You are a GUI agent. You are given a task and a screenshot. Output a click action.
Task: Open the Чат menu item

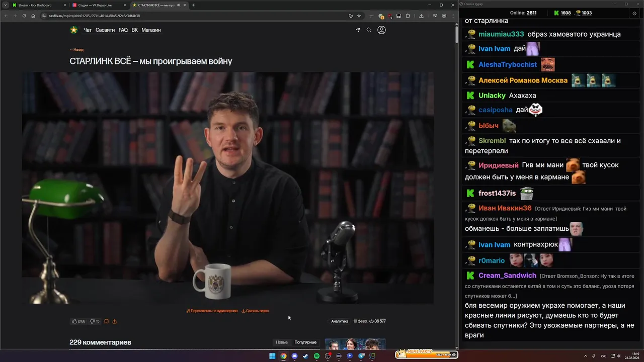[x=88, y=30]
